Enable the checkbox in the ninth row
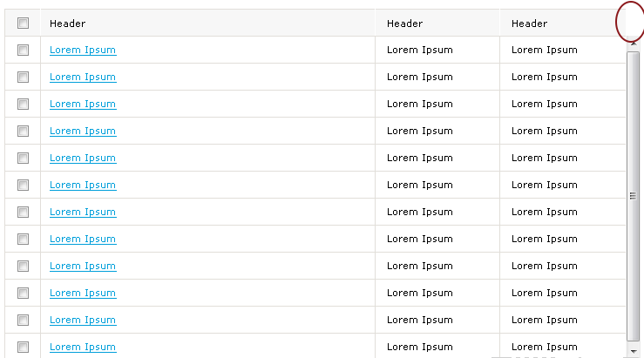Screen dimensions: 644x358 point(23,267)
